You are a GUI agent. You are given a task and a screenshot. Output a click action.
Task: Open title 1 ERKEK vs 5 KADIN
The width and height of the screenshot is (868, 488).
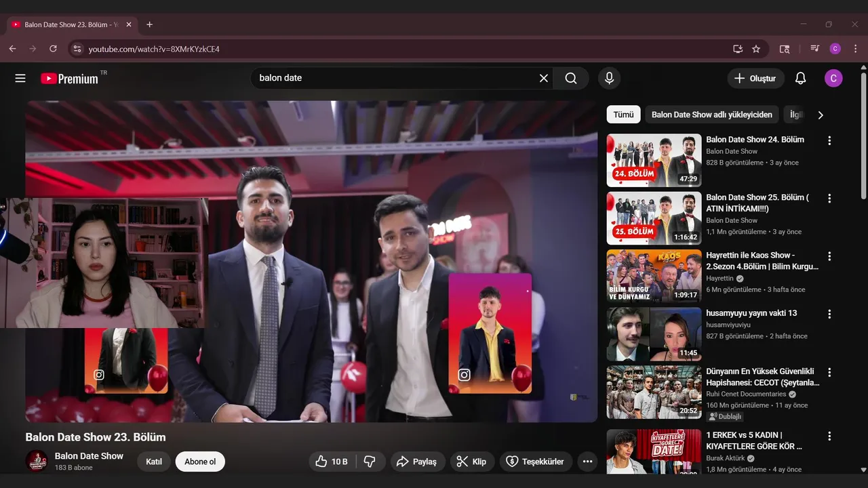pos(754,441)
